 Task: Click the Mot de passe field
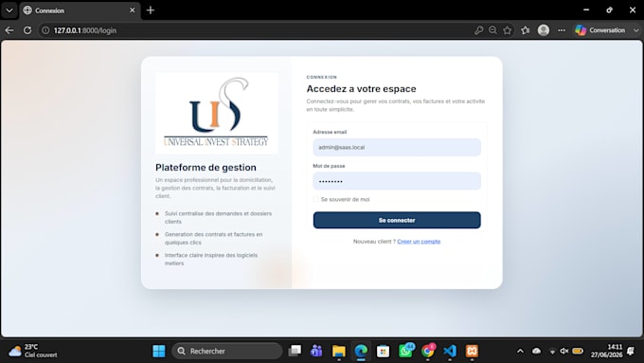397,181
